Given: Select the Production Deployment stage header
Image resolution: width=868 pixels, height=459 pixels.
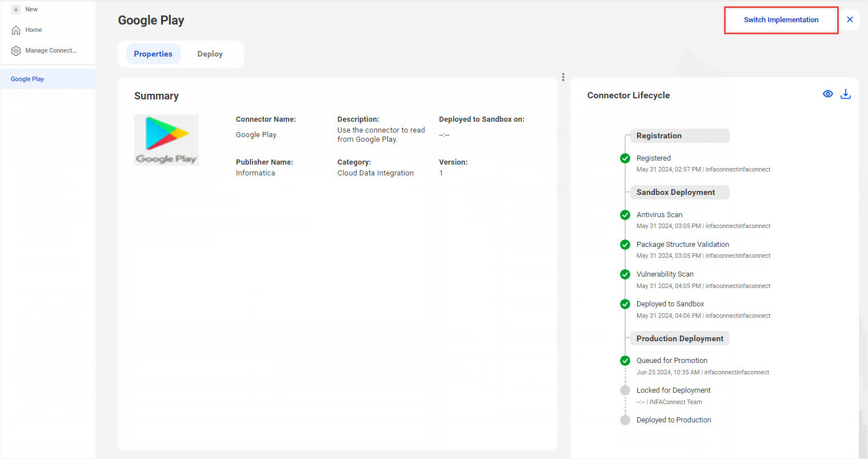Looking at the screenshot, I should click(x=679, y=338).
